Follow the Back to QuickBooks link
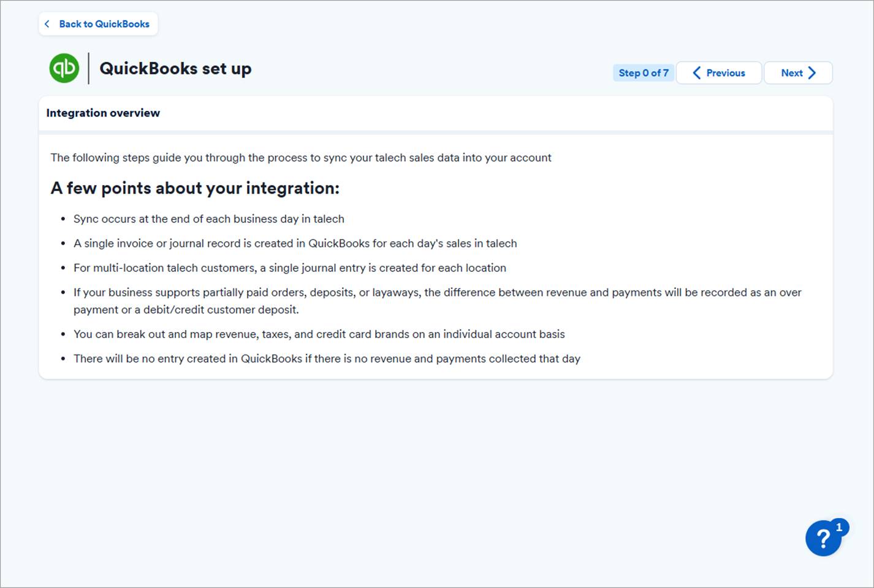Screen dimensions: 874x588 [x=104, y=24]
